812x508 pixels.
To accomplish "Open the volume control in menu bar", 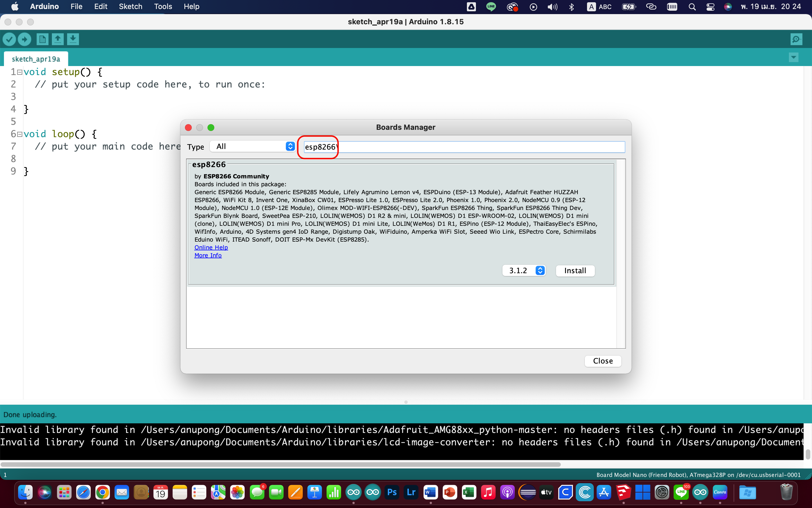I will (x=552, y=7).
